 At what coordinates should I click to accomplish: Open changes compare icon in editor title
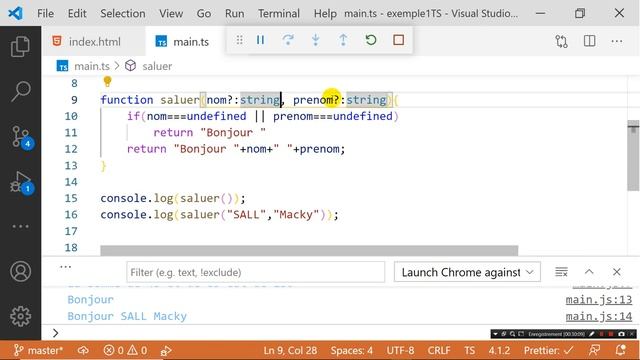point(562,41)
